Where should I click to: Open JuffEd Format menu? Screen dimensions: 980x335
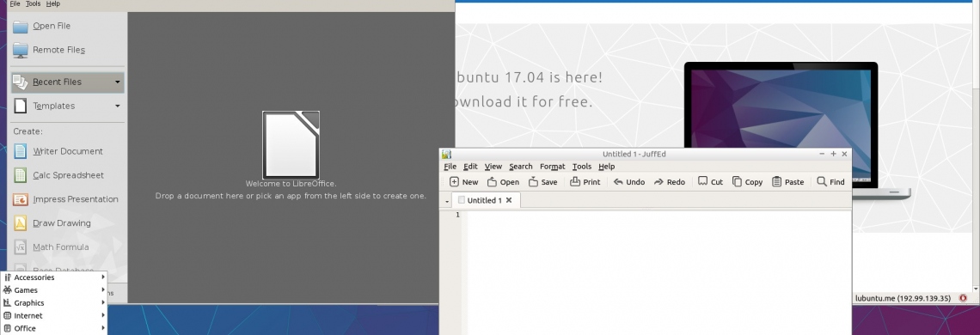tap(553, 167)
